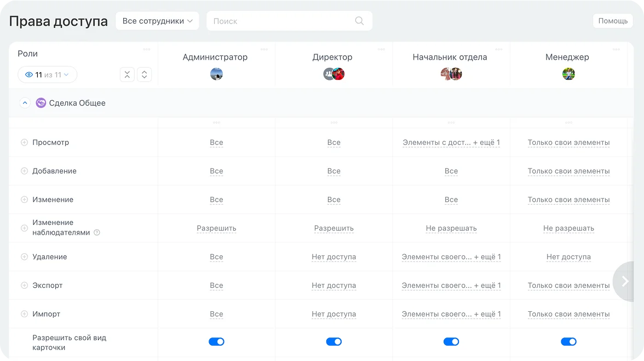The height and width of the screenshot is (361, 644).
Task: Open Администратор column settings under Сделка Общее
Action: coord(216,123)
